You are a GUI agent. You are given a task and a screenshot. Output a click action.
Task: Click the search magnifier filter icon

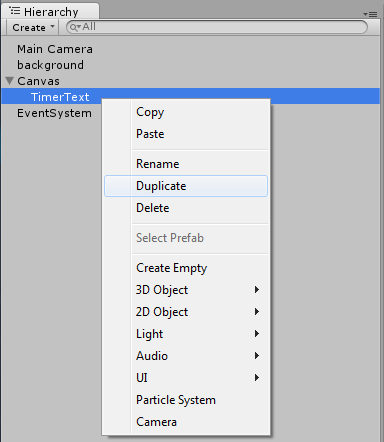point(75,27)
